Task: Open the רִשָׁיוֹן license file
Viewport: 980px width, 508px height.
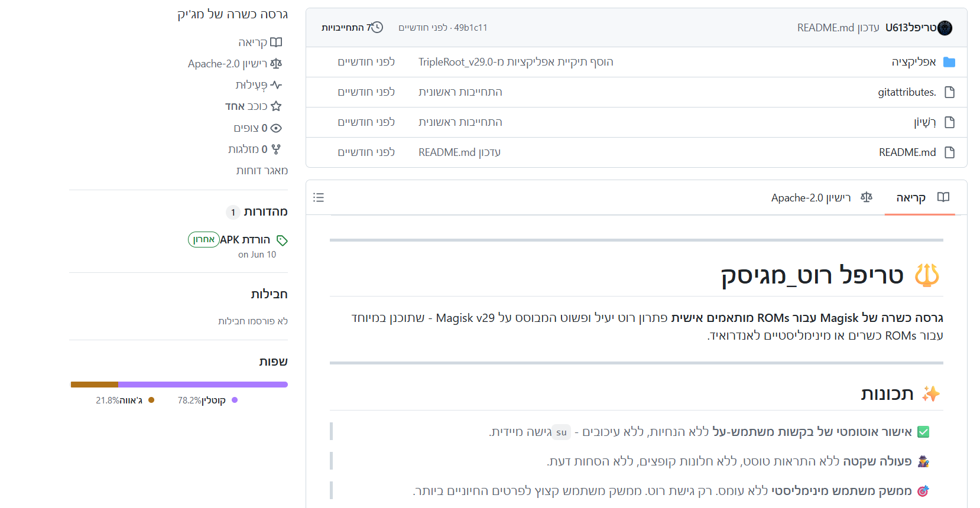Action: click(925, 122)
